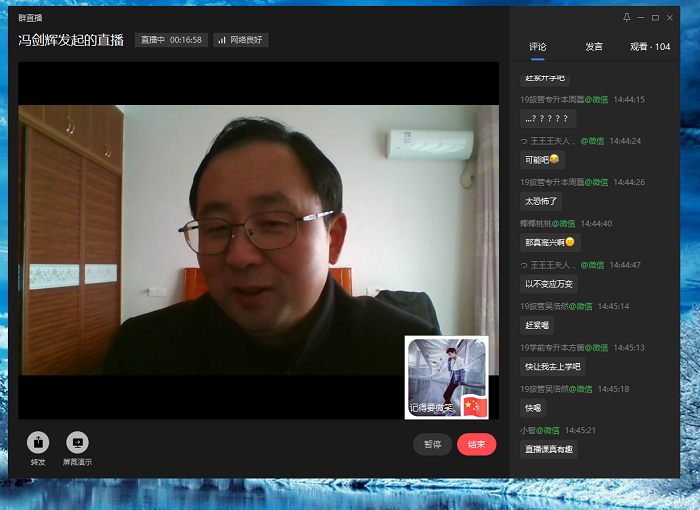The height and width of the screenshot is (510, 700).
Task: Close the 群直播 window
Action: click(x=670, y=17)
